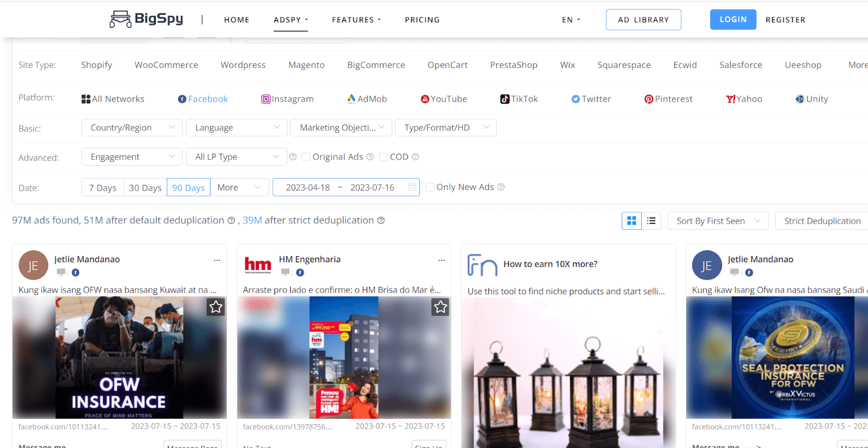The height and width of the screenshot is (448, 868).
Task: Expand the Sort By First Seen dropdown
Action: click(x=718, y=221)
